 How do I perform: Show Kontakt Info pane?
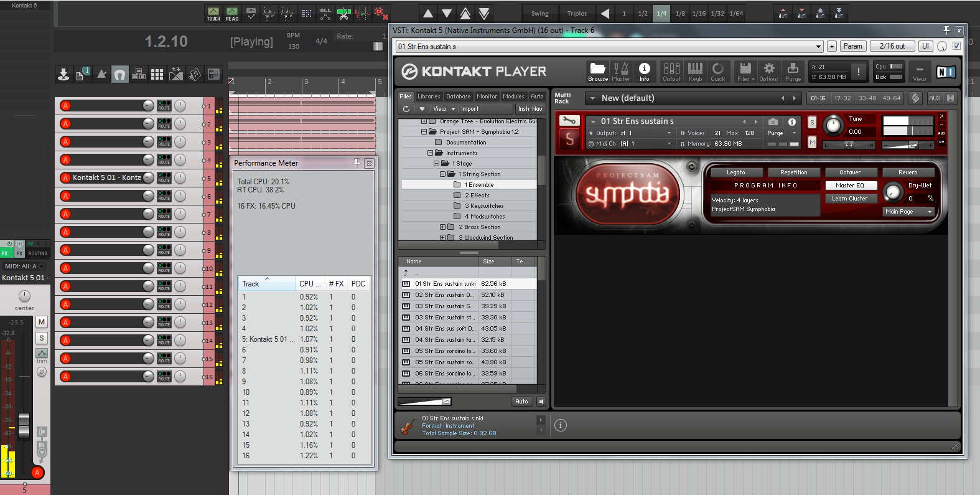point(645,72)
